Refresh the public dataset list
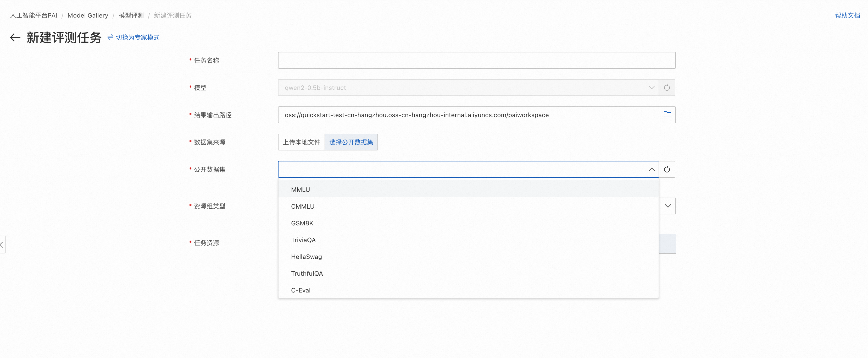 pyautogui.click(x=666, y=169)
